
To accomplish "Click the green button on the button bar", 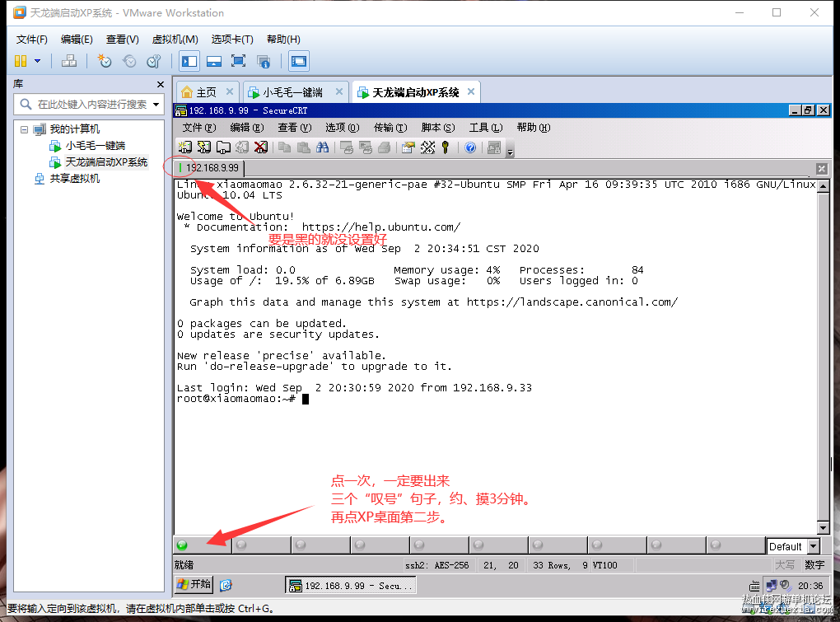I will point(182,545).
